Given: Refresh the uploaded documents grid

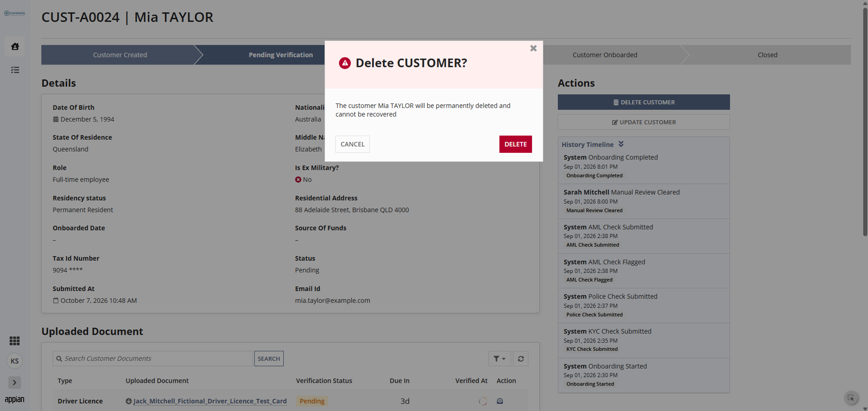Looking at the screenshot, I should [521, 359].
